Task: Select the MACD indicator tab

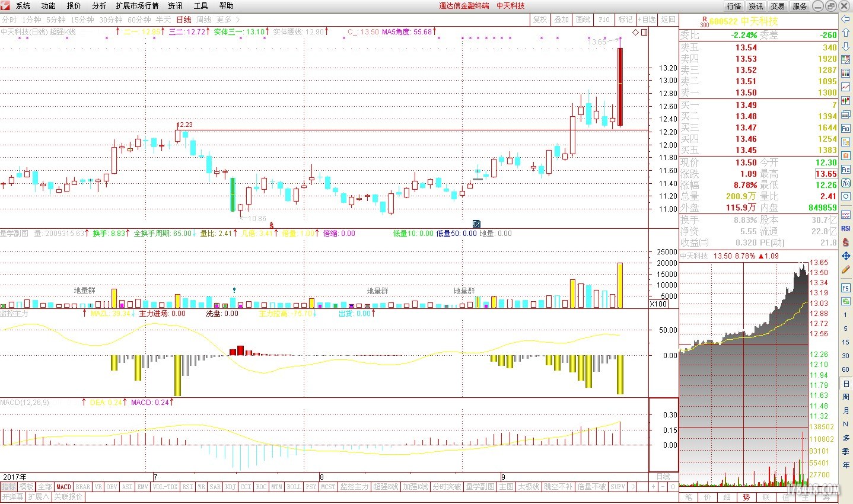Action: point(63,487)
